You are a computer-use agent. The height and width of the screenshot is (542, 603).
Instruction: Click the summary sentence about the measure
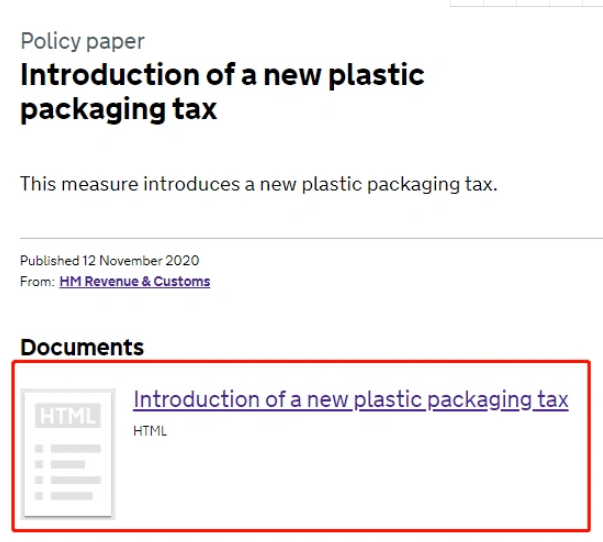tap(258, 184)
